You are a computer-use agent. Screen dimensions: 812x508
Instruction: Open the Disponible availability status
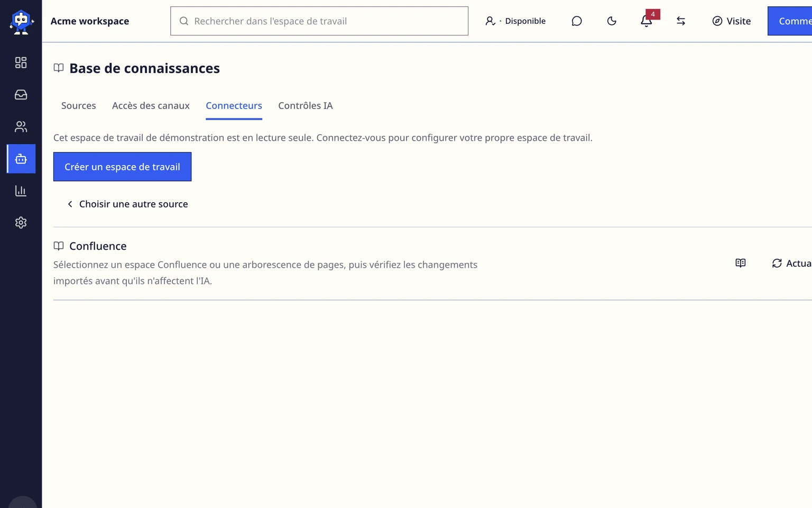[x=515, y=21]
